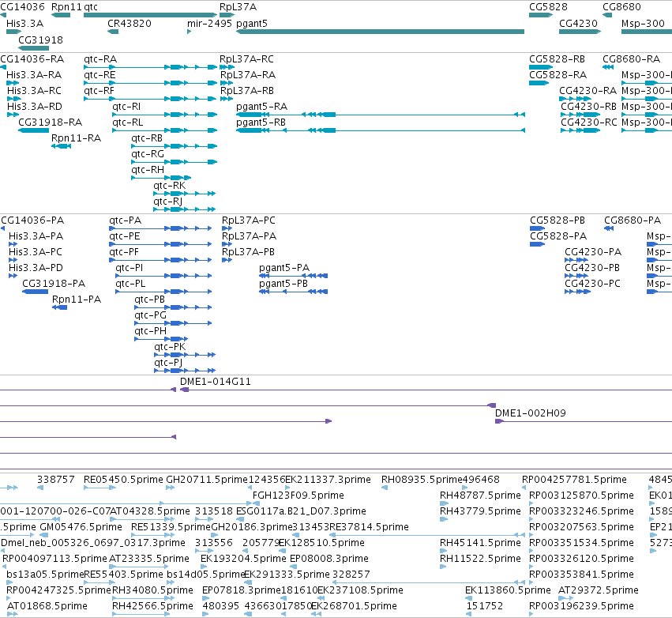This screenshot has height=618, width=672.
Task: Click the DME1-014G11 clone label
Action: (216, 382)
